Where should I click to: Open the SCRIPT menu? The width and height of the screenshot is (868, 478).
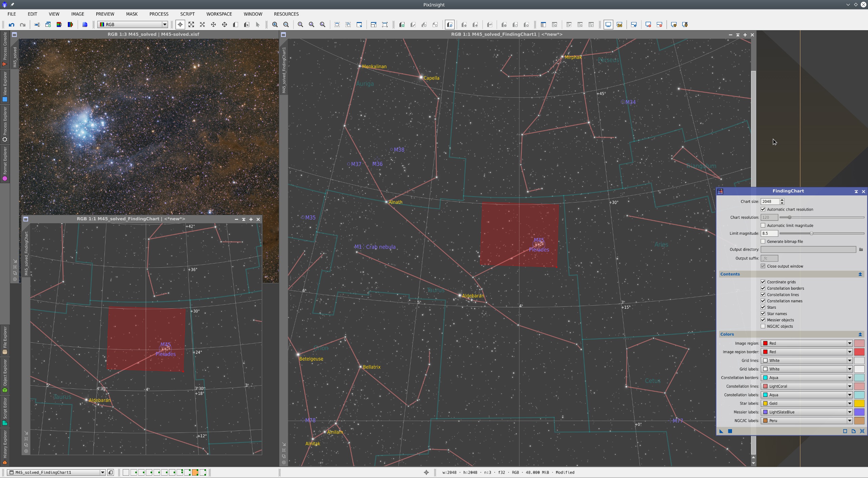188,14
